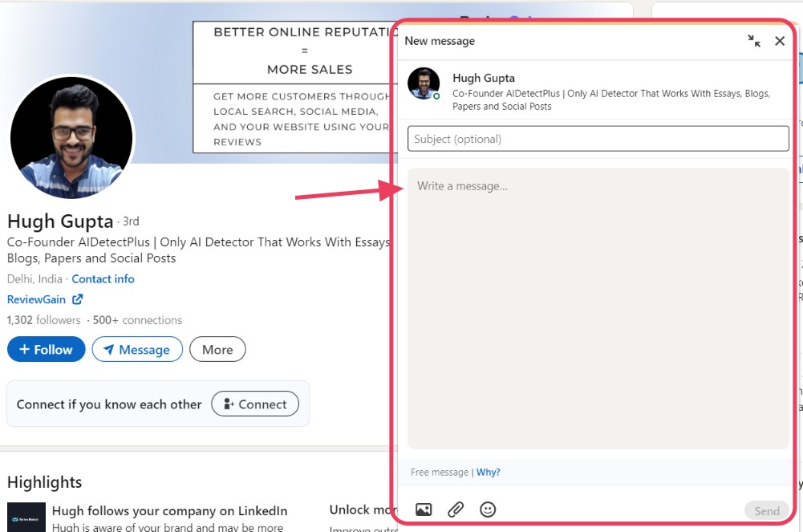Click the Delhi, India location text

pyautogui.click(x=34, y=279)
